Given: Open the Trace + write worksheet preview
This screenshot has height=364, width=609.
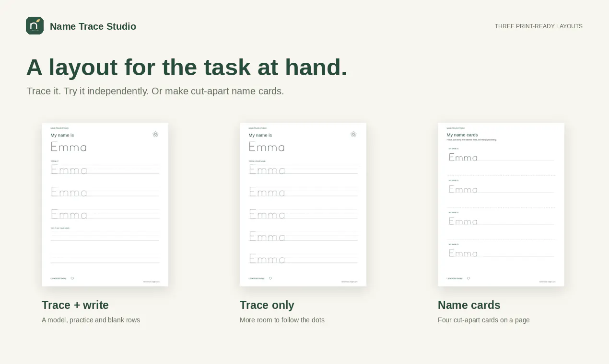Looking at the screenshot, I should point(105,205).
